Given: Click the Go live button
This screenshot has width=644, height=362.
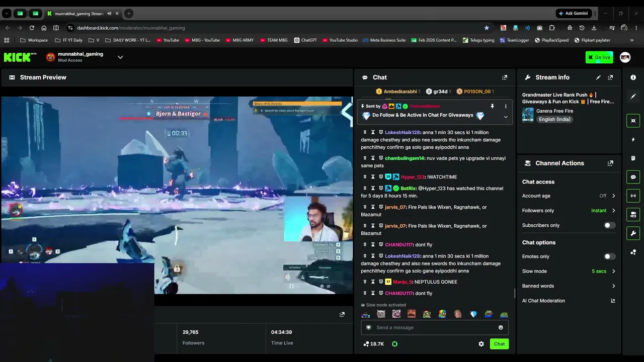Looking at the screenshot, I should [599, 57].
